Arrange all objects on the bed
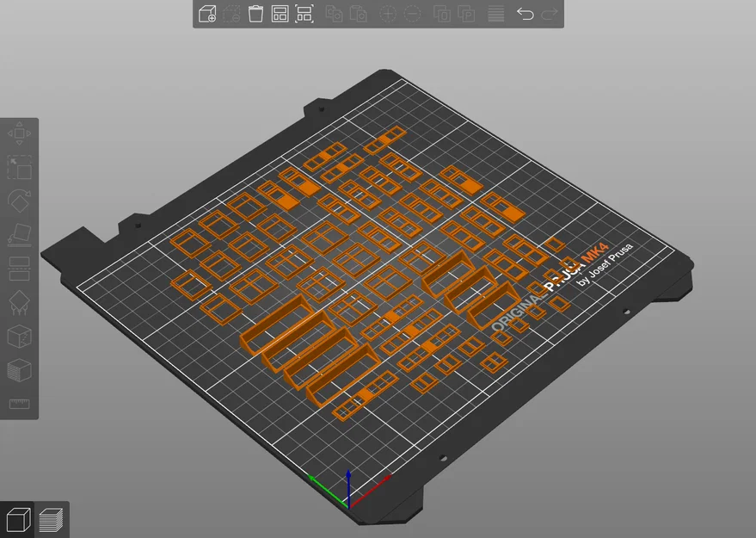The width and height of the screenshot is (756, 538). pyautogui.click(x=280, y=14)
